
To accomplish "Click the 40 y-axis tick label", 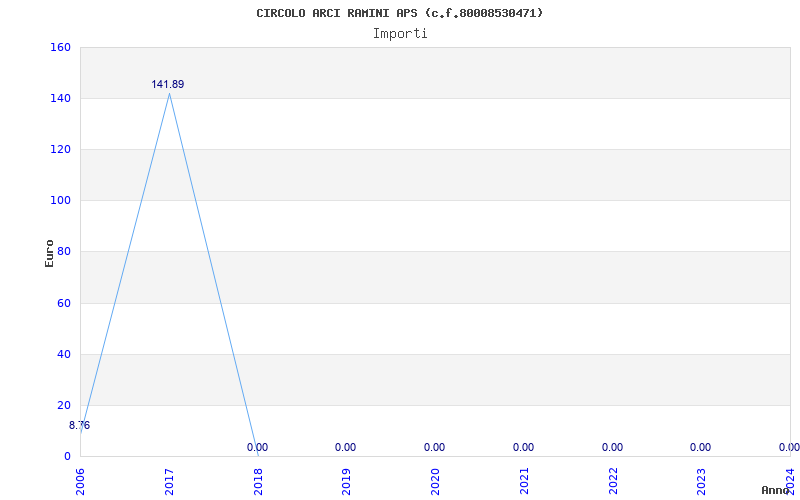I will [x=63, y=355].
